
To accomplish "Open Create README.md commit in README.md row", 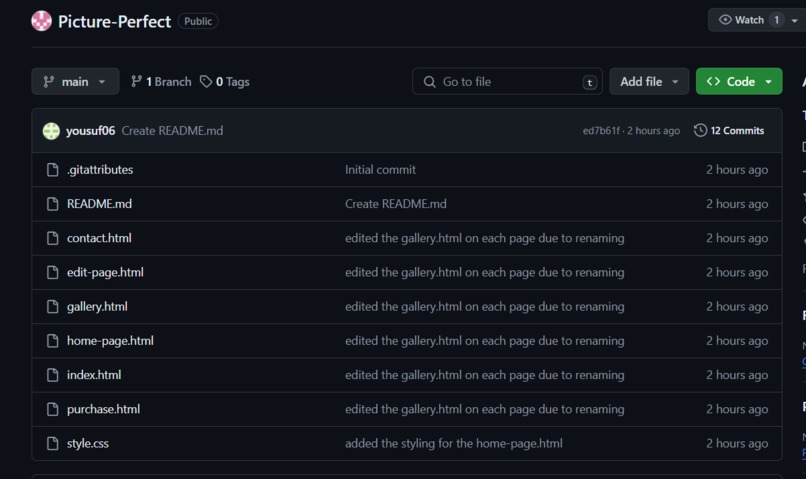I will pos(396,204).
